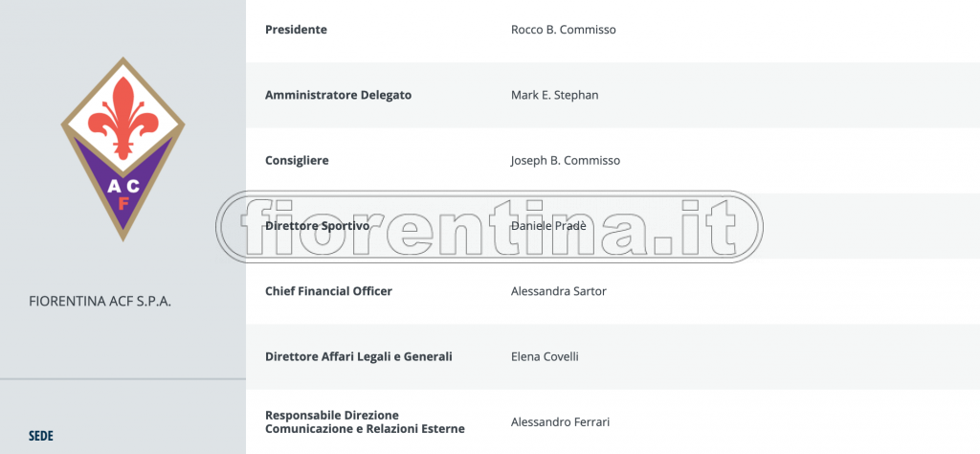Select the name Mark E. Stephan
980x454 pixels.
point(555,95)
